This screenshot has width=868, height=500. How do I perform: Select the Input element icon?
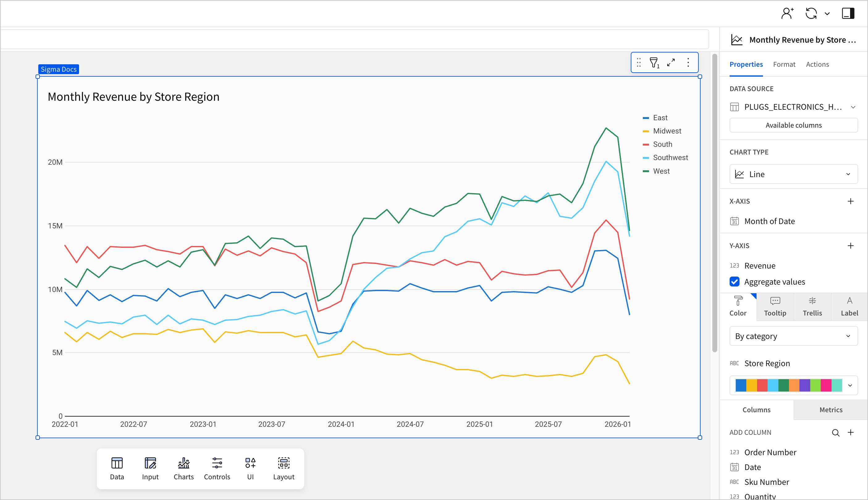[150, 468]
